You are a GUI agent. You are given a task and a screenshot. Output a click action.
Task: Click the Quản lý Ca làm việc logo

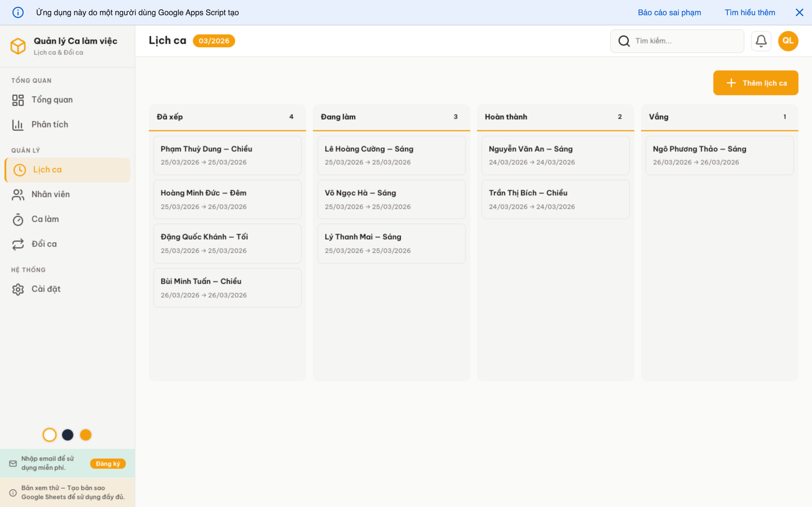[18, 46]
